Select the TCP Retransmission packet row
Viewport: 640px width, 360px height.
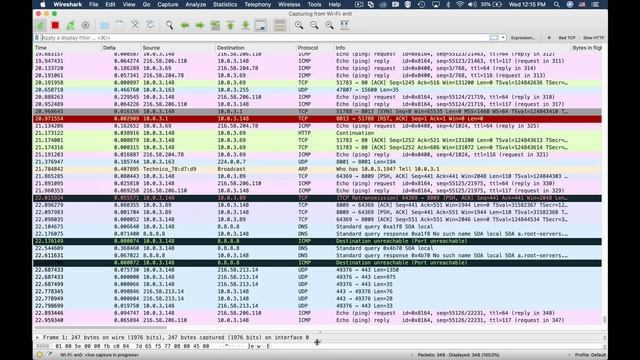click(x=317, y=198)
